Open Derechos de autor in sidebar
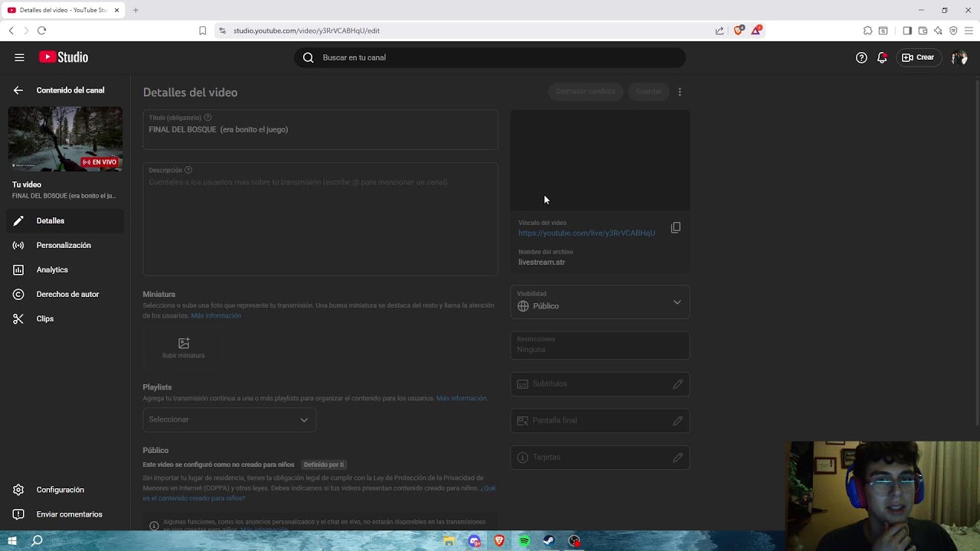The height and width of the screenshot is (551, 980). (65, 294)
